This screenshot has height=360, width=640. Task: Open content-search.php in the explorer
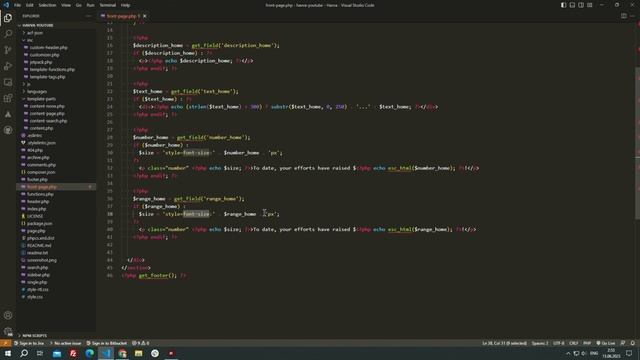click(x=48, y=121)
